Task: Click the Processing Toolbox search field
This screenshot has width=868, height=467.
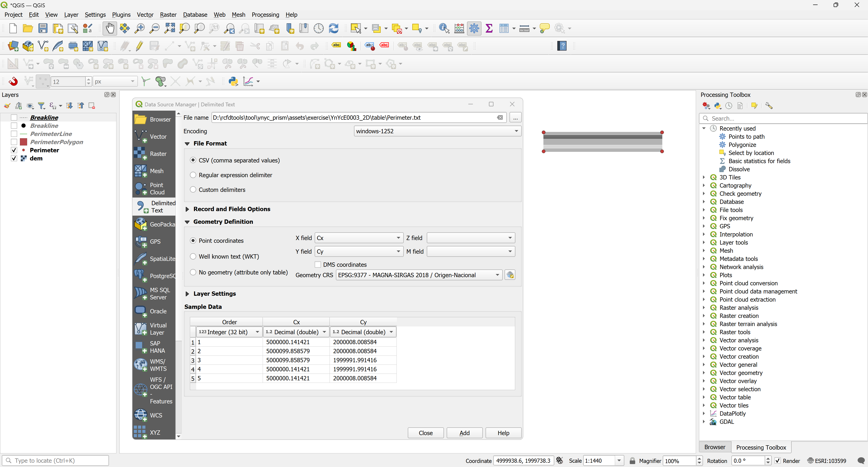Action: pyautogui.click(x=783, y=118)
